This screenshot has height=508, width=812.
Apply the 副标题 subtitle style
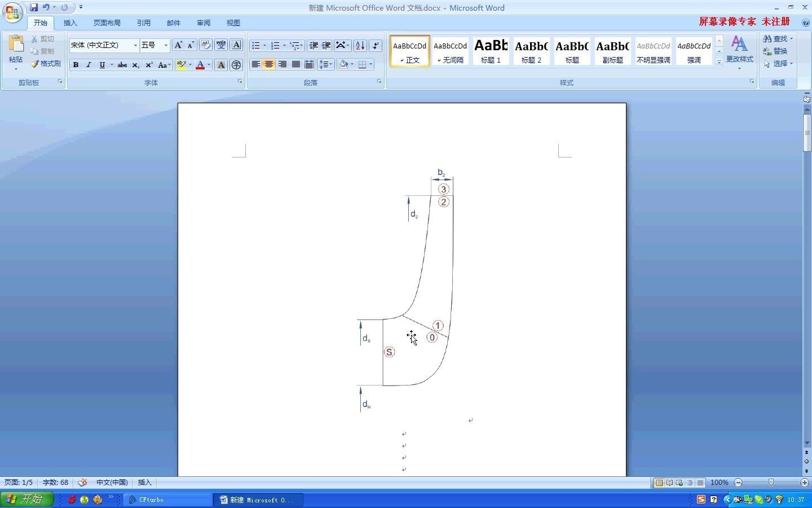pos(612,51)
